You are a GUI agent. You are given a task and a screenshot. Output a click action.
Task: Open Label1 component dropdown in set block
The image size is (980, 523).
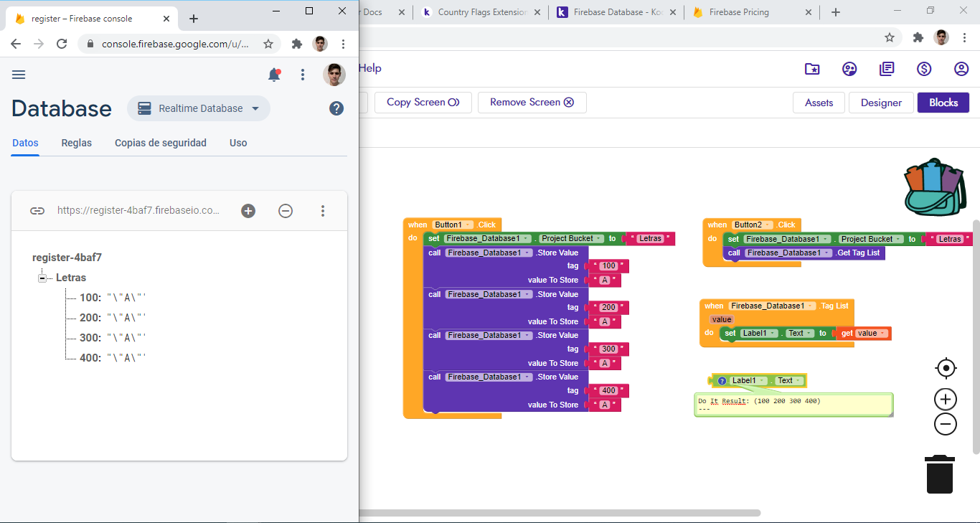(x=773, y=334)
